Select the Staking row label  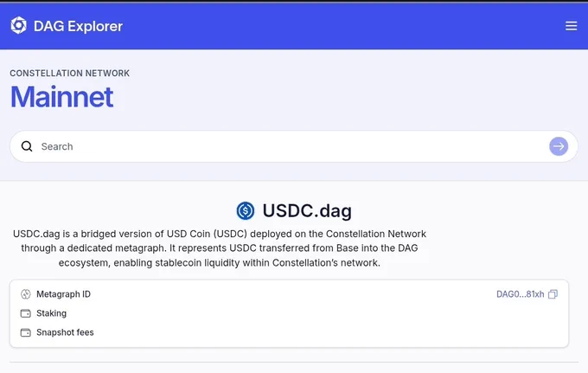(x=51, y=313)
